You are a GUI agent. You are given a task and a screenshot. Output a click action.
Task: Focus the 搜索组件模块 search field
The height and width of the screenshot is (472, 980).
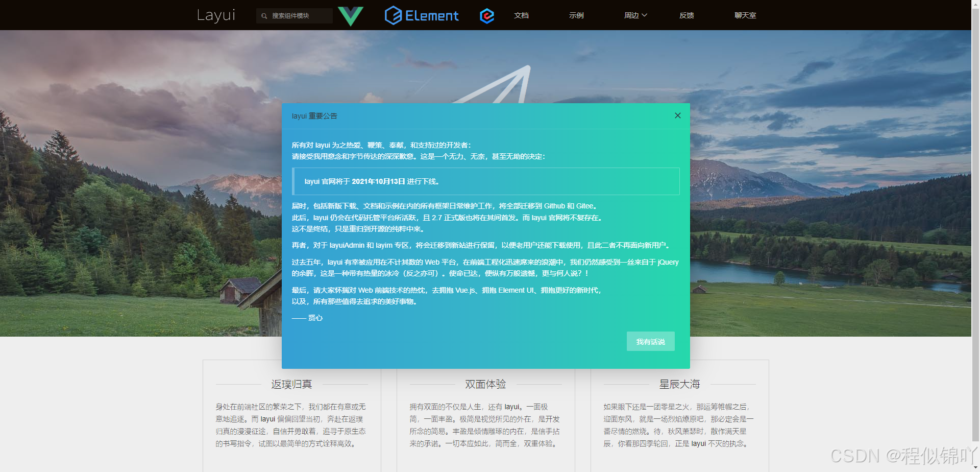(295, 16)
